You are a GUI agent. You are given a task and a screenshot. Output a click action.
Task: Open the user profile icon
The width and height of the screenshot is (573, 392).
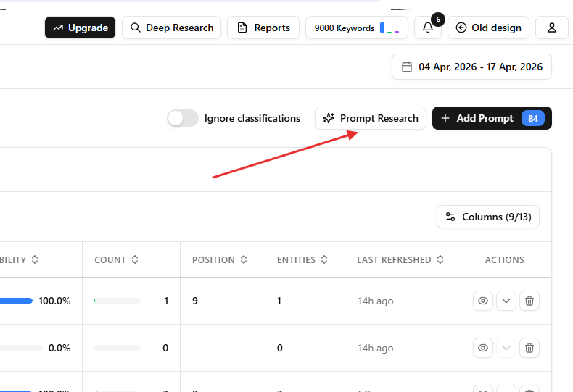(x=551, y=28)
